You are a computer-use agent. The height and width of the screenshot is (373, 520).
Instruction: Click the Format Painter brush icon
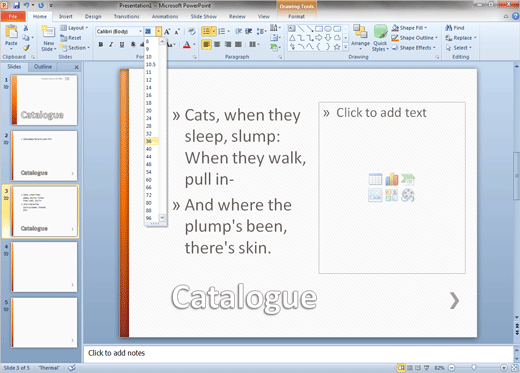tap(26, 48)
